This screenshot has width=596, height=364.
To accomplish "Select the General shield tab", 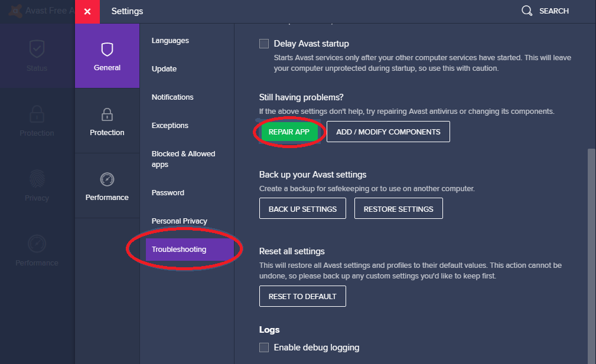I will (107, 56).
